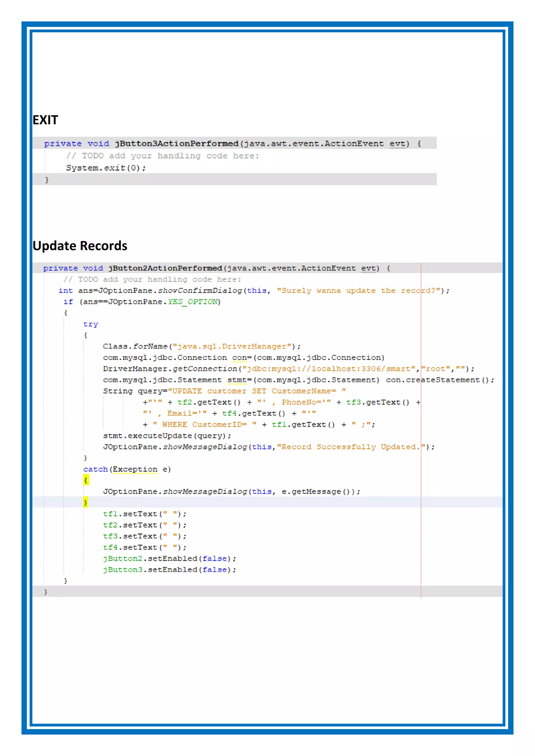Click the highlighted closing brace of catch block
The height and width of the screenshot is (756, 535).
(86, 503)
